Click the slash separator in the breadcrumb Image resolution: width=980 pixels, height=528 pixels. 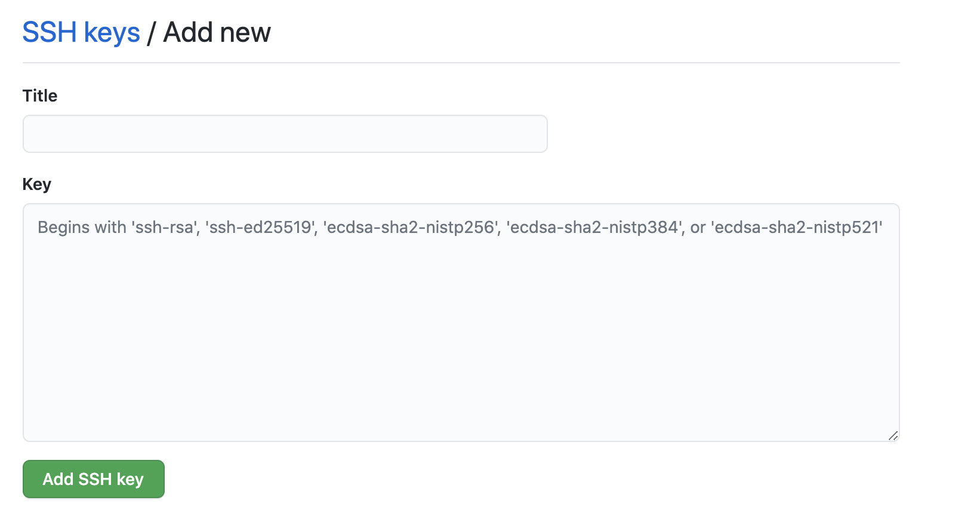click(x=151, y=33)
